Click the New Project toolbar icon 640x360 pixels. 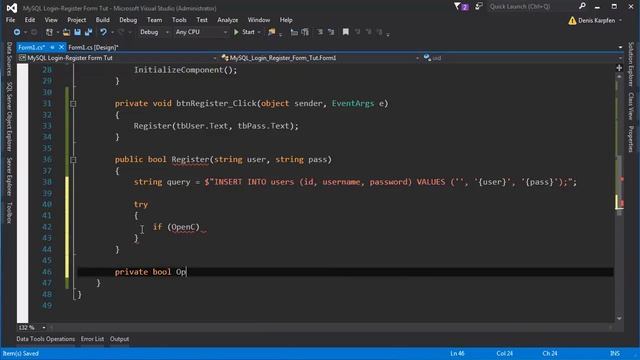click(49, 32)
